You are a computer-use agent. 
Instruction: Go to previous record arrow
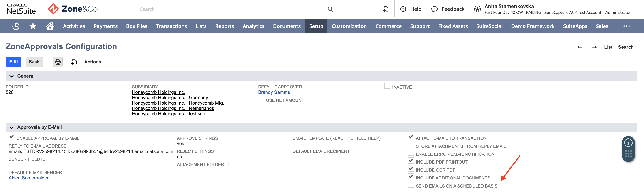[580, 47]
